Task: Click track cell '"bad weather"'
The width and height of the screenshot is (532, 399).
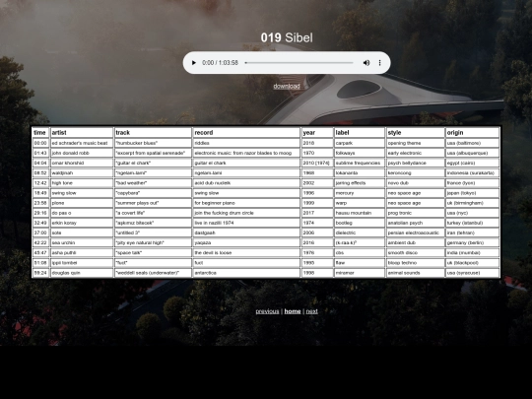Action: [153, 183]
